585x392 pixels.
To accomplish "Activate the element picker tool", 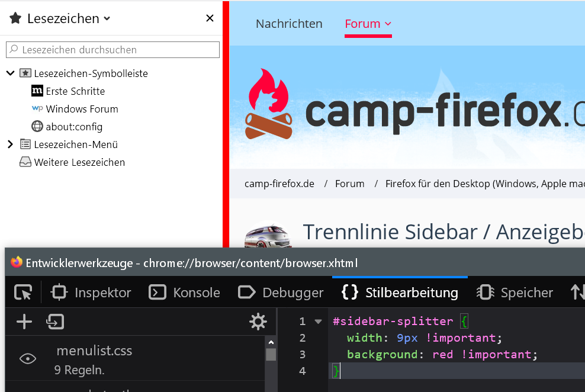I will tap(22, 293).
